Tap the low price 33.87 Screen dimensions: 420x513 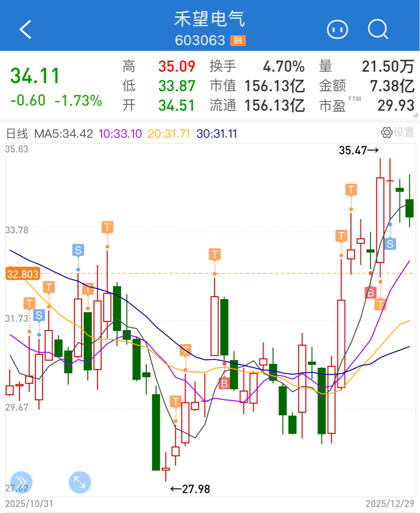[177, 86]
